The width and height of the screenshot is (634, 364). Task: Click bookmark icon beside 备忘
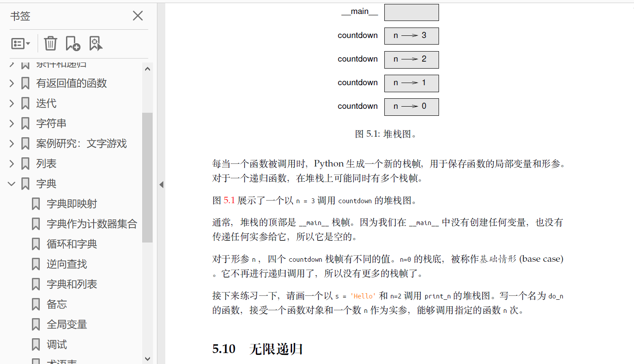[x=36, y=304]
